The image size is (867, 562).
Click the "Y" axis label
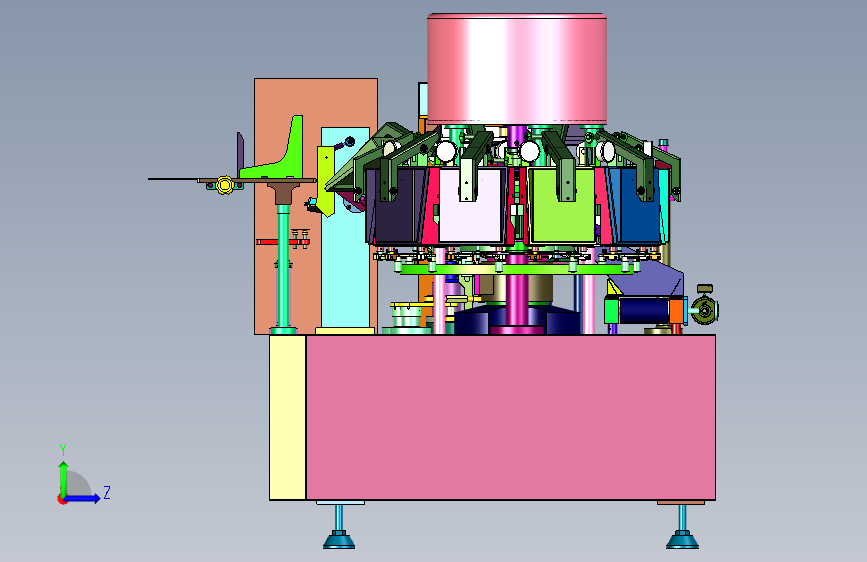[x=63, y=449]
